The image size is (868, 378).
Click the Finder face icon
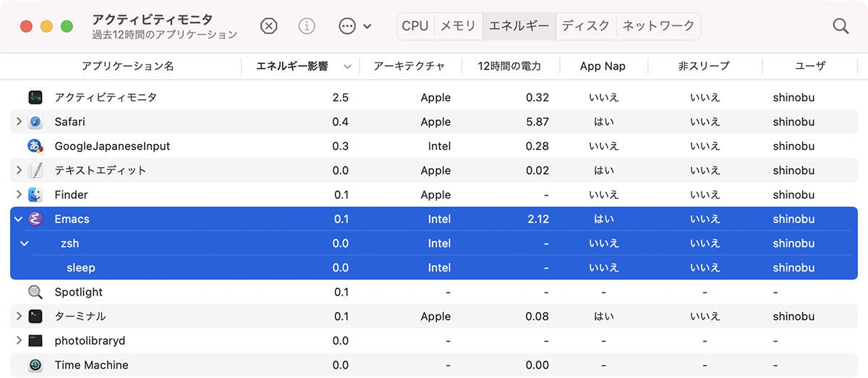pos(35,195)
